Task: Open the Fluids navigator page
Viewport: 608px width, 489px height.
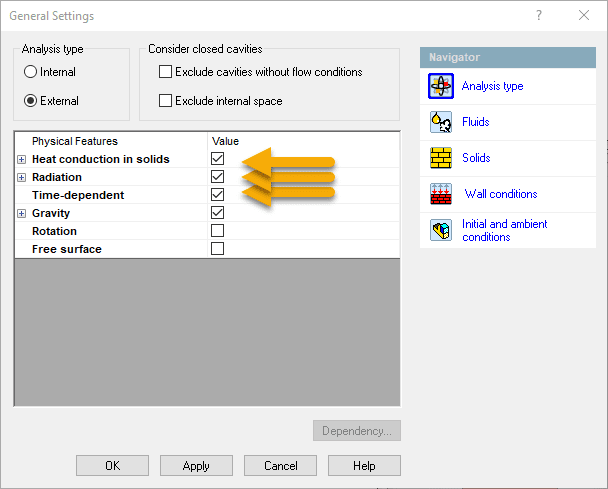Action: click(475, 122)
